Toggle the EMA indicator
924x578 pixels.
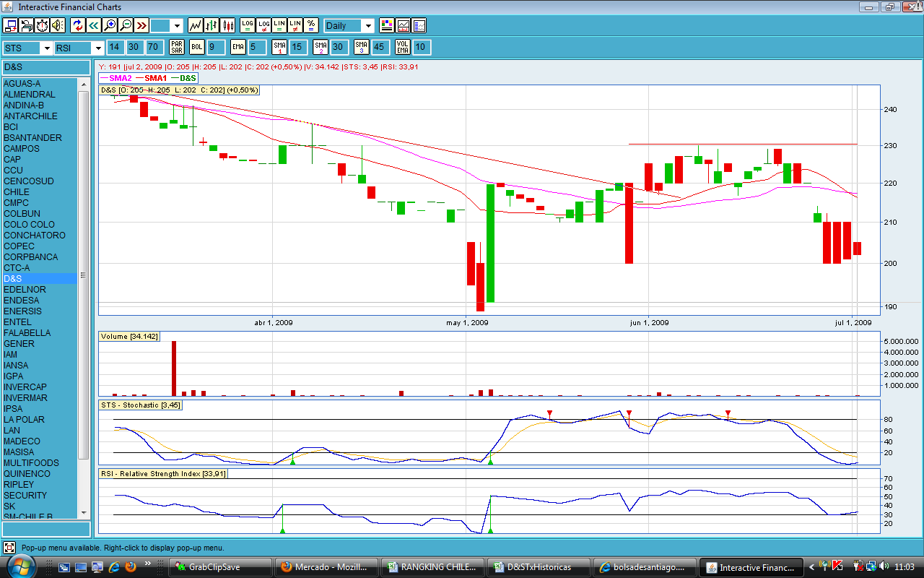(238, 48)
